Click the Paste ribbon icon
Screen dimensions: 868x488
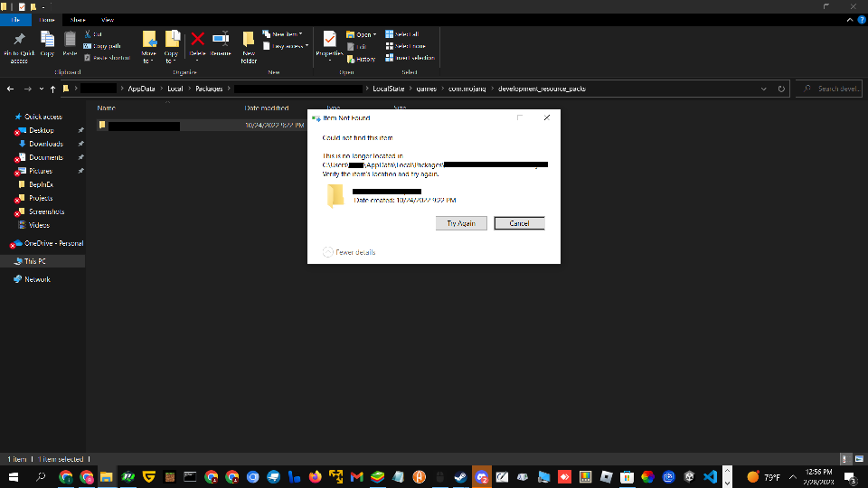click(x=70, y=44)
